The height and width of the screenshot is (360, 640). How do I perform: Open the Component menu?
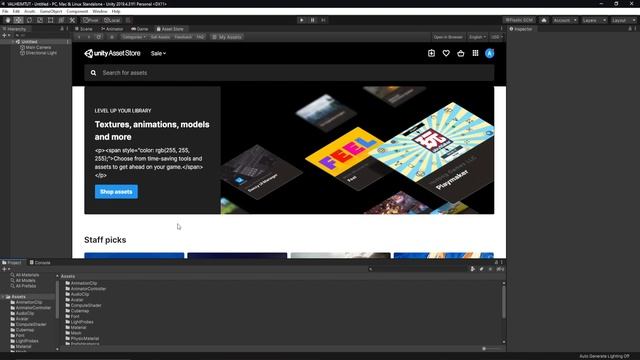click(x=77, y=11)
